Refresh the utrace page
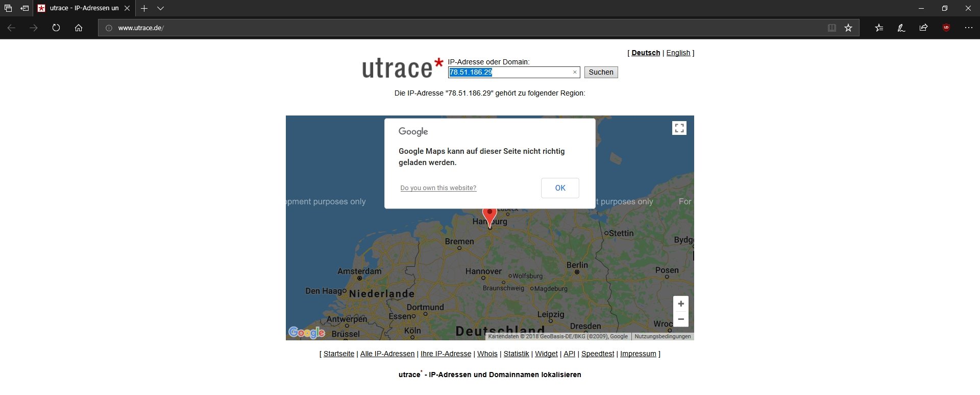The height and width of the screenshot is (395, 980). click(56, 28)
